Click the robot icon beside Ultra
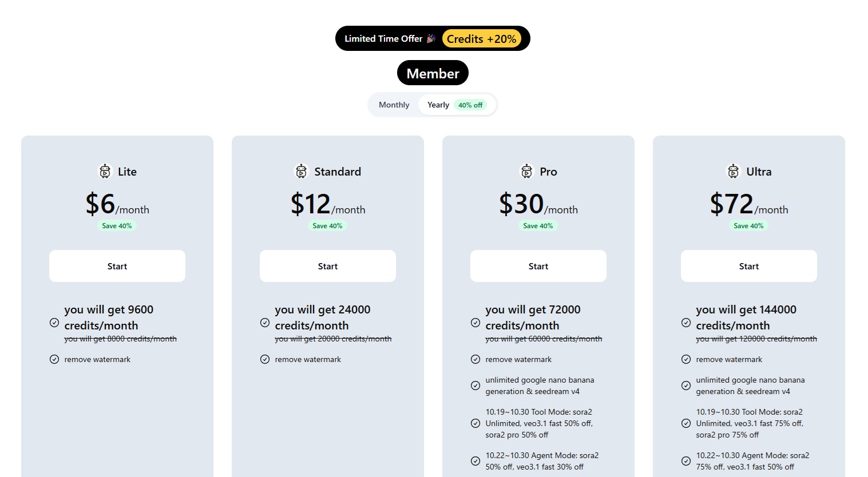Viewport: 868px width, 477px height. pos(733,171)
